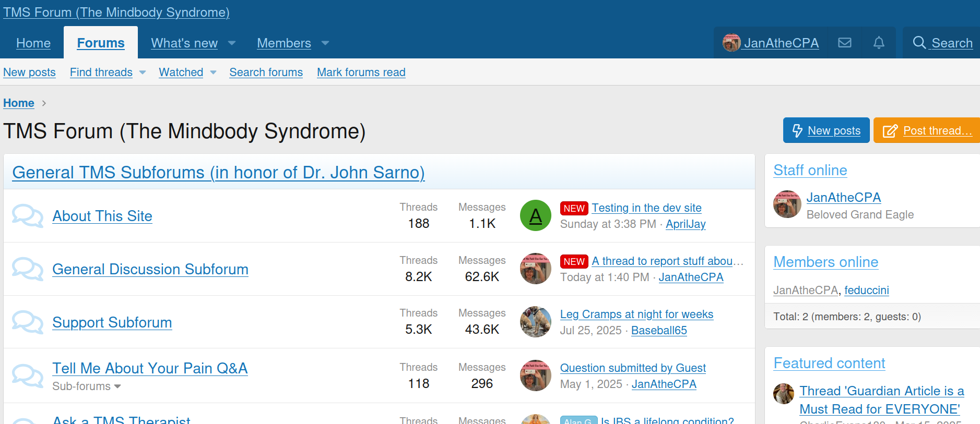Click the Baseball65 username link
980x424 pixels.
tap(659, 331)
